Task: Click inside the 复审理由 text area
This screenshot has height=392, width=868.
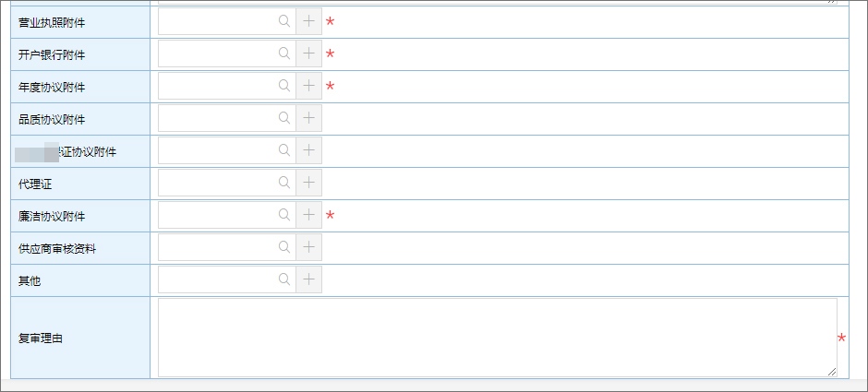Action: (497, 337)
